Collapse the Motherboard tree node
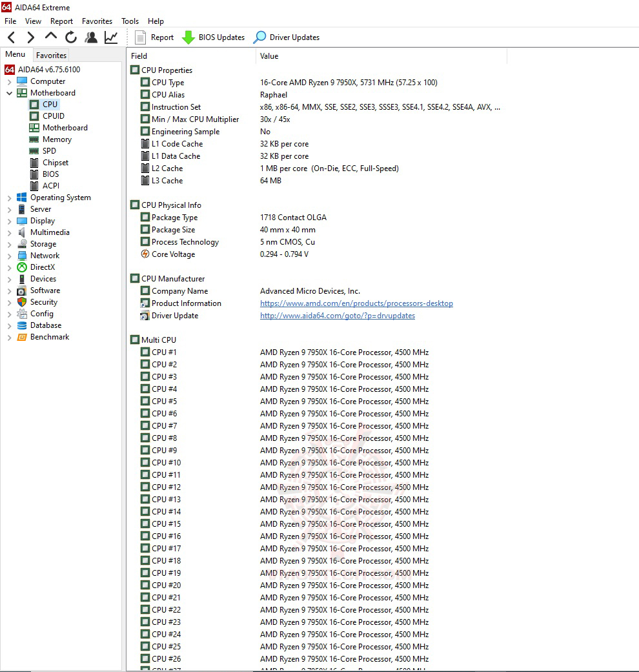This screenshot has width=639, height=672. tap(10, 93)
